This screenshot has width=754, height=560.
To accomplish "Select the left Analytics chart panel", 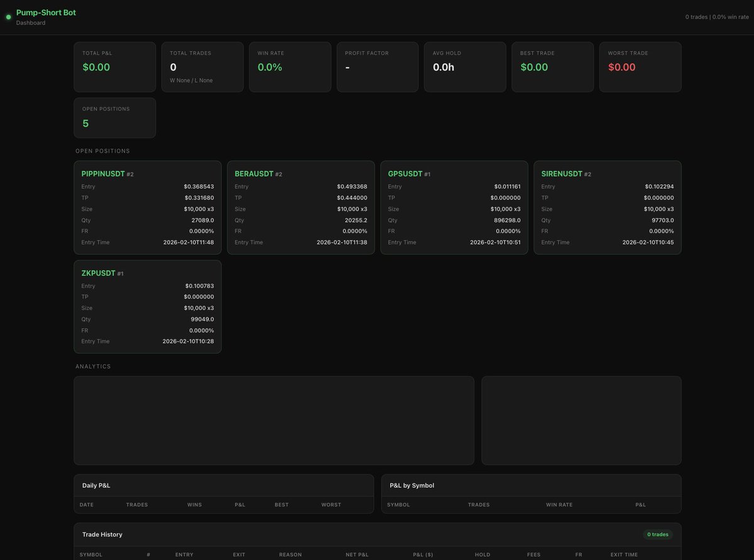I will click(x=273, y=420).
